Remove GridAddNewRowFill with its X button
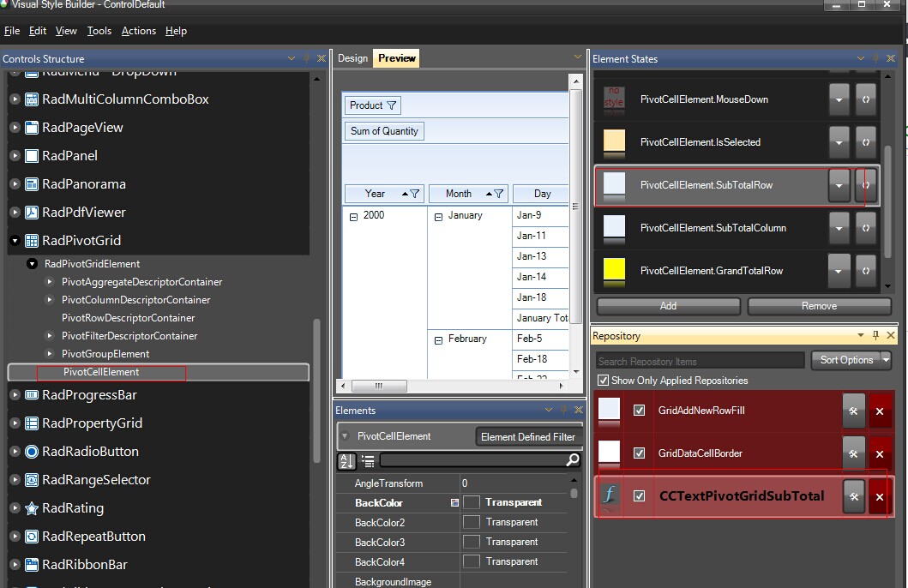The image size is (908, 588). (880, 411)
